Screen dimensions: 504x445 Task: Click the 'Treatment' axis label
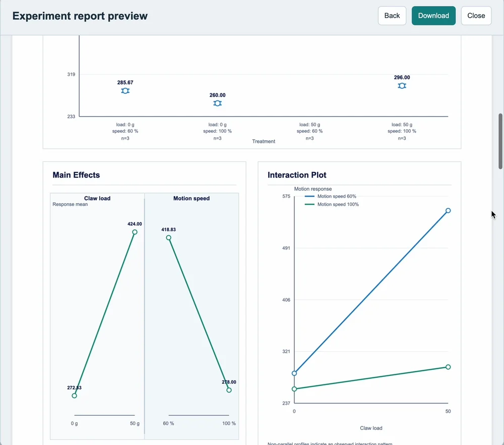pos(264,141)
